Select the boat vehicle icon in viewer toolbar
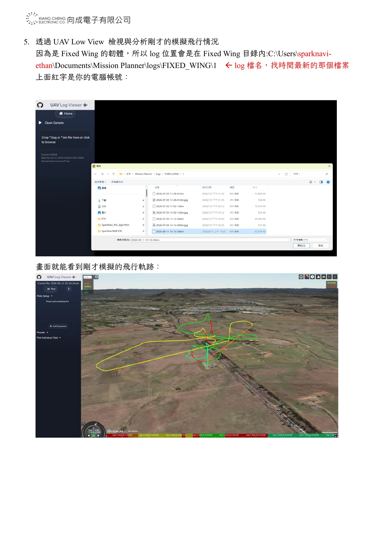392x554 pixels. click(318, 277)
